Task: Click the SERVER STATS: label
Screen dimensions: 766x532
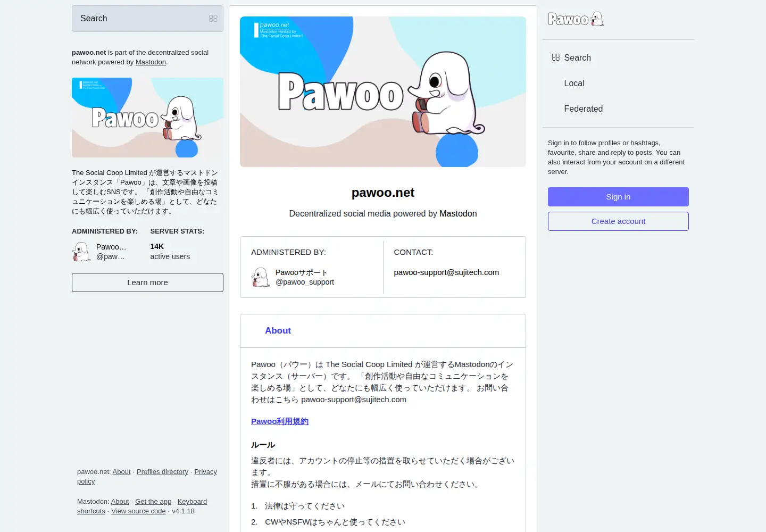Action: point(177,231)
